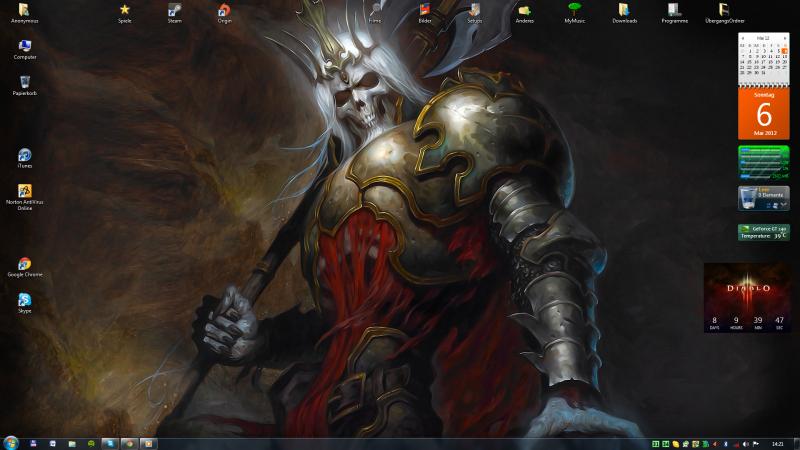Open the Computer desktop icon
The height and width of the screenshot is (450, 800).
pyautogui.click(x=25, y=47)
